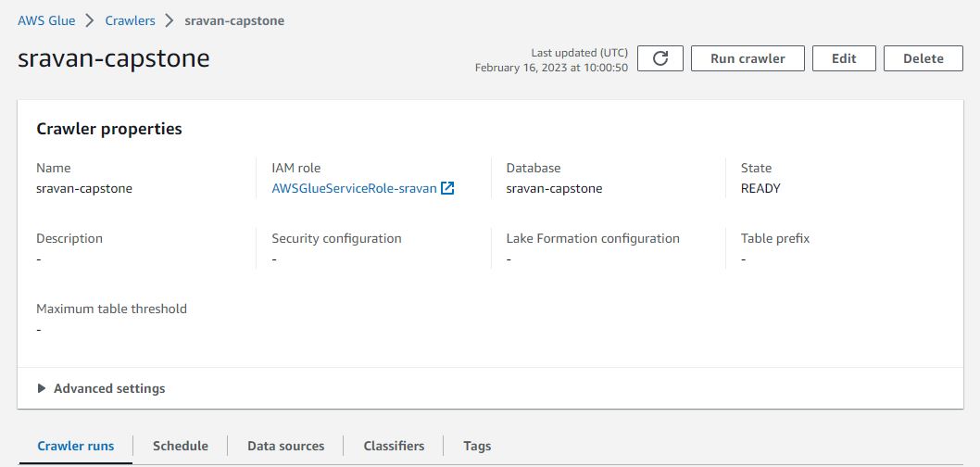Image resolution: width=980 pixels, height=467 pixels.
Task: Click the Delete button
Action: coord(923,58)
